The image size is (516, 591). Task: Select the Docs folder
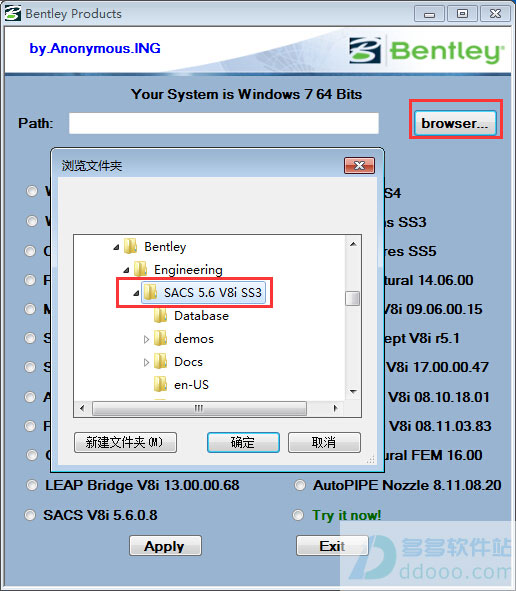tap(188, 362)
